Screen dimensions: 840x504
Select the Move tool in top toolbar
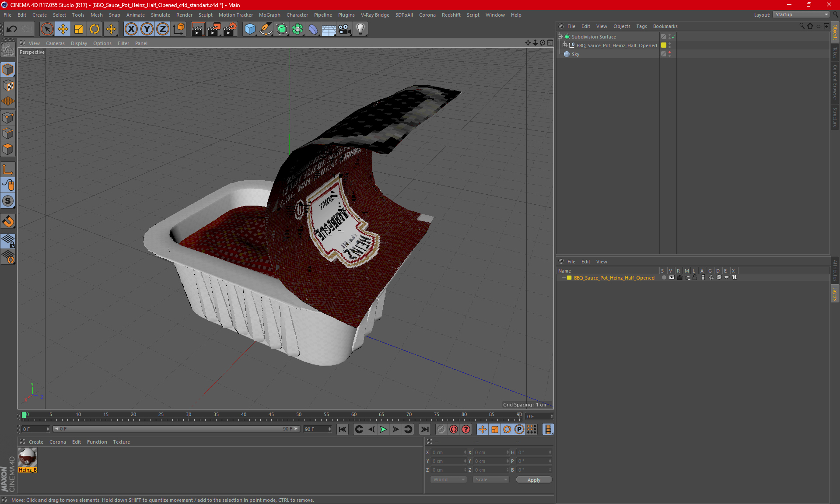coord(63,29)
